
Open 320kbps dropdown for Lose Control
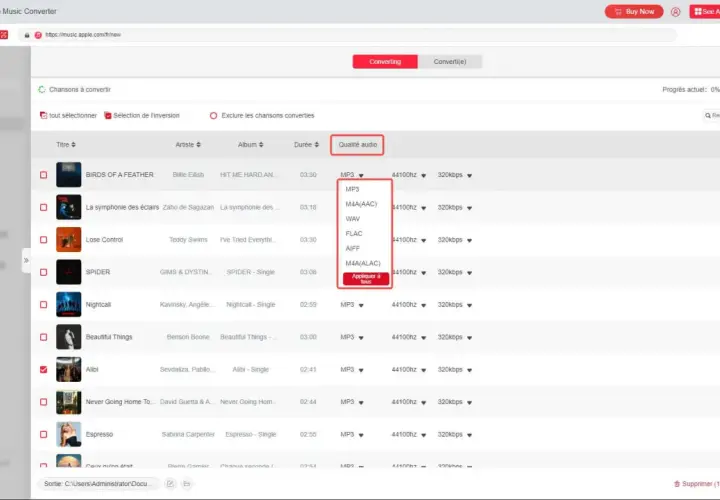click(x=455, y=240)
